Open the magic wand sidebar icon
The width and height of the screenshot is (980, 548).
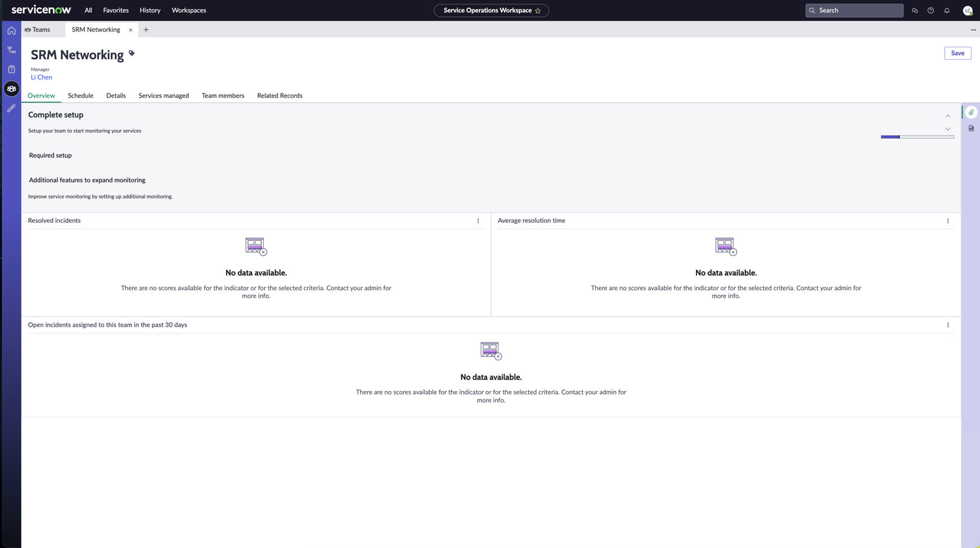pyautogui.click(x=11, y=108)
